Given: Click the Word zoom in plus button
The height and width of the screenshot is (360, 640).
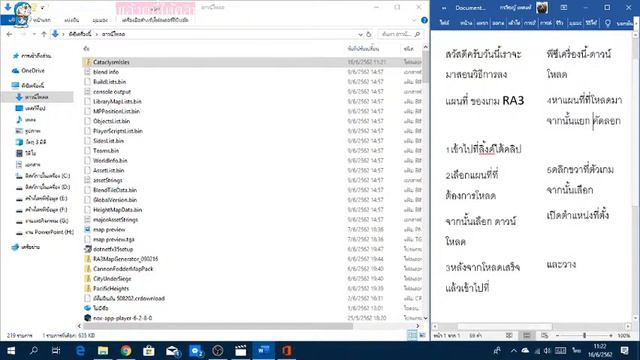Looking at the screenshot, I should tap(611, 336).
